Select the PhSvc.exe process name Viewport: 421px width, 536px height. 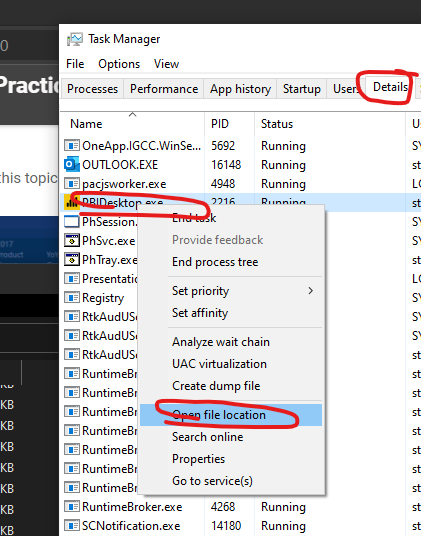point(109,241)
